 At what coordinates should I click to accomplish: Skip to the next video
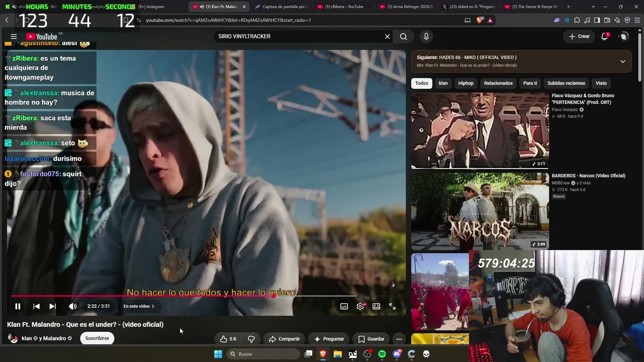pyautogui.click(x=52, y=306)
